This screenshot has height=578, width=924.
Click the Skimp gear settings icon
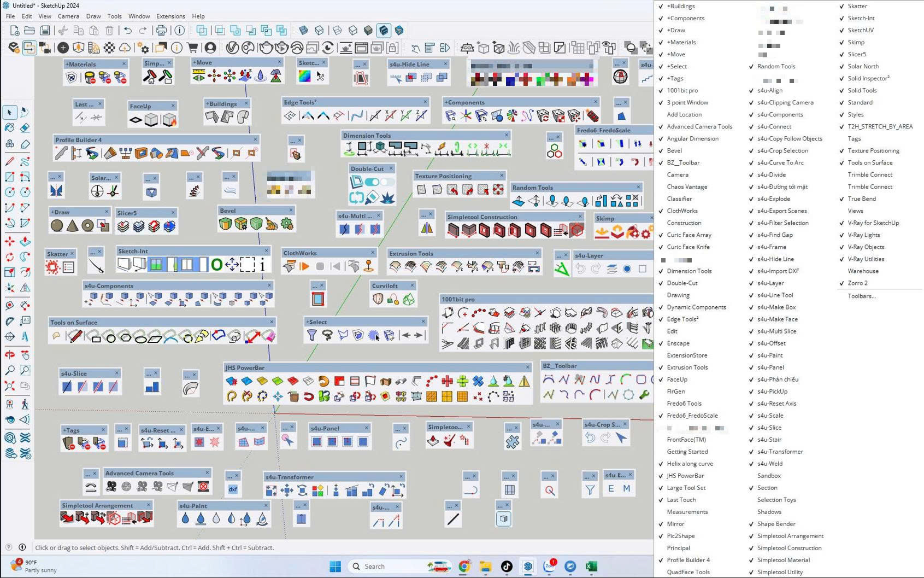646,232
